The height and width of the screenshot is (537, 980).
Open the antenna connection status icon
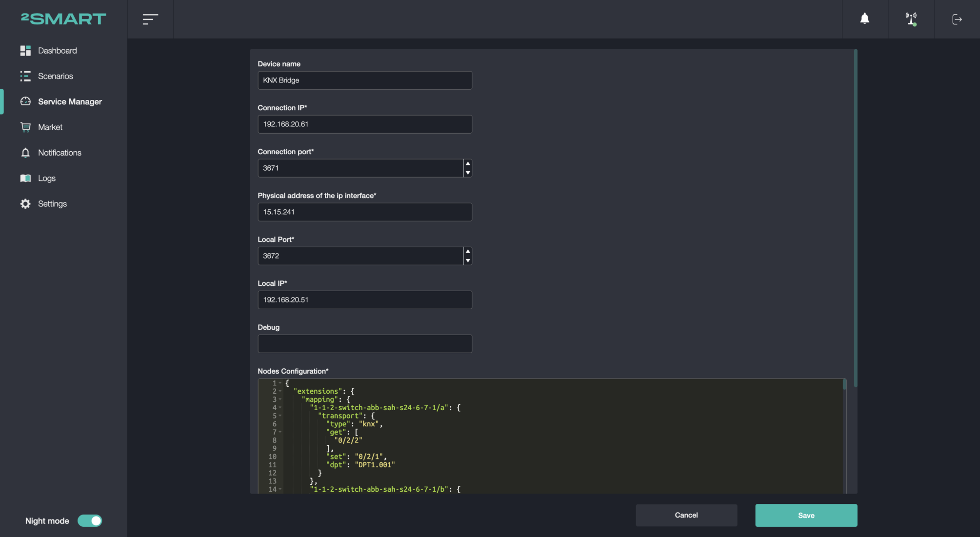coord(911,19)
